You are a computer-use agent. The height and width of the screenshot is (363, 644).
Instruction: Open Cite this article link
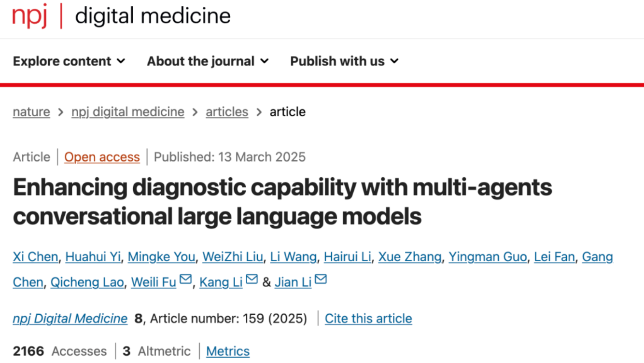pyautogui.click(x=368, y=319)
